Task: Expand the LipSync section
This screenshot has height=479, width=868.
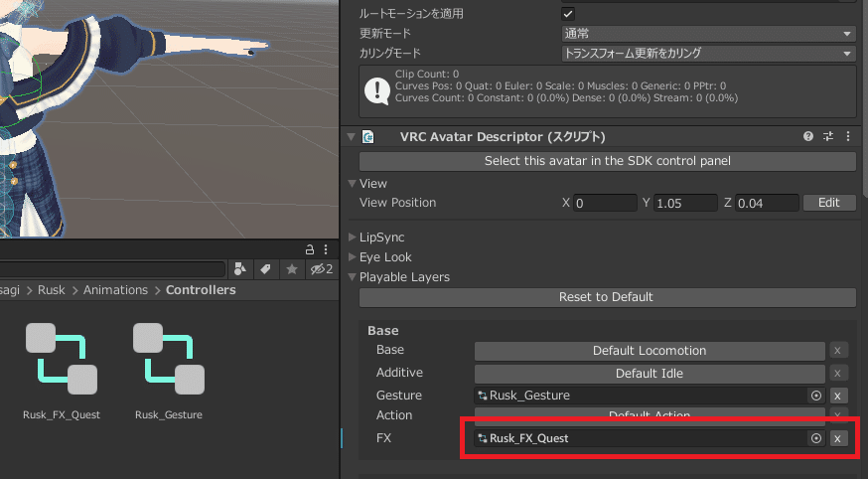Action: (353, 237)
